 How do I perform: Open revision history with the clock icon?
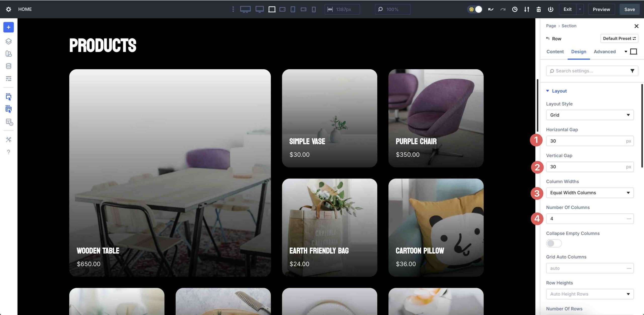pyautogui.click(x=515, y=9)
